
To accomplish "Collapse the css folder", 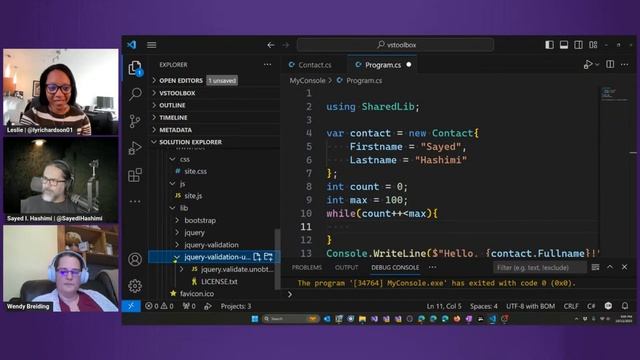I will [x=172, y=159].
